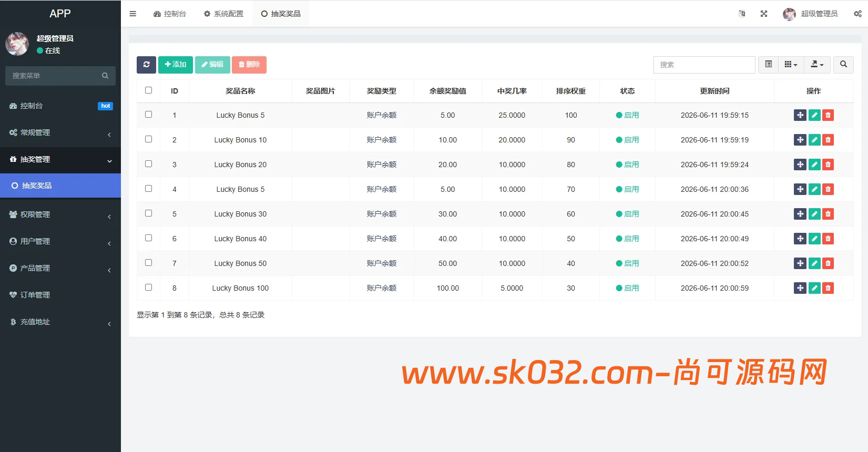The width and height of the screenshot is (868, 452).
Task: Click the 编辑 button in toolbar
Action: 212,65
